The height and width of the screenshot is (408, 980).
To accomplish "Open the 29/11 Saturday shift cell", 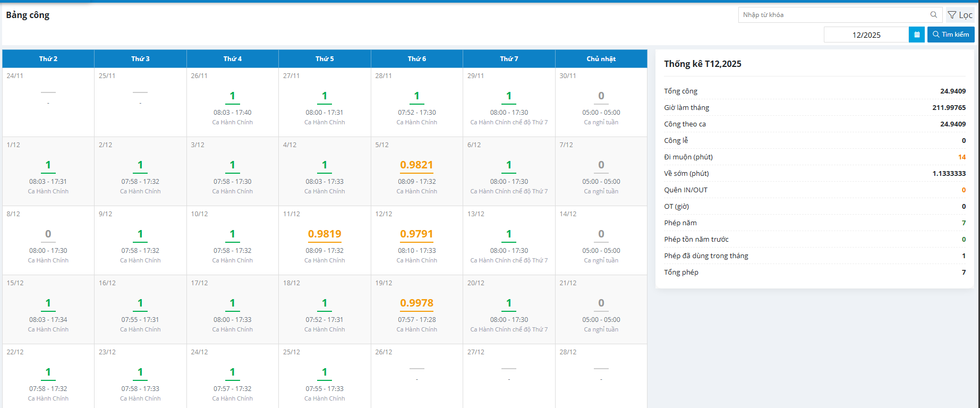I will tap(509, 102).
